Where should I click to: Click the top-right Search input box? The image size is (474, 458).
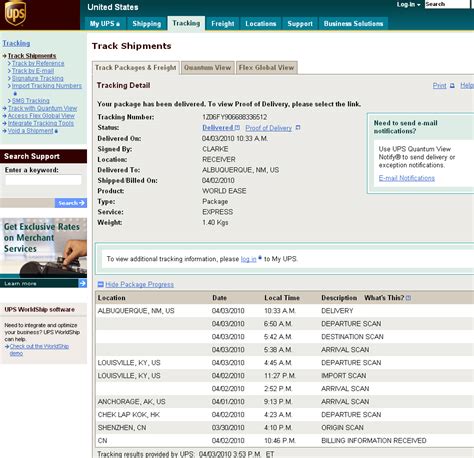pos(447,4)
